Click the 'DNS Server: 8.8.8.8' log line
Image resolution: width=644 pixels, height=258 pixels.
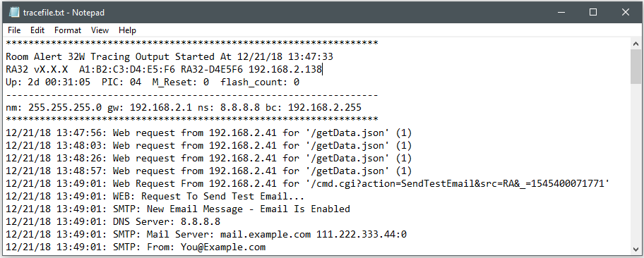(x=113, y=221)
